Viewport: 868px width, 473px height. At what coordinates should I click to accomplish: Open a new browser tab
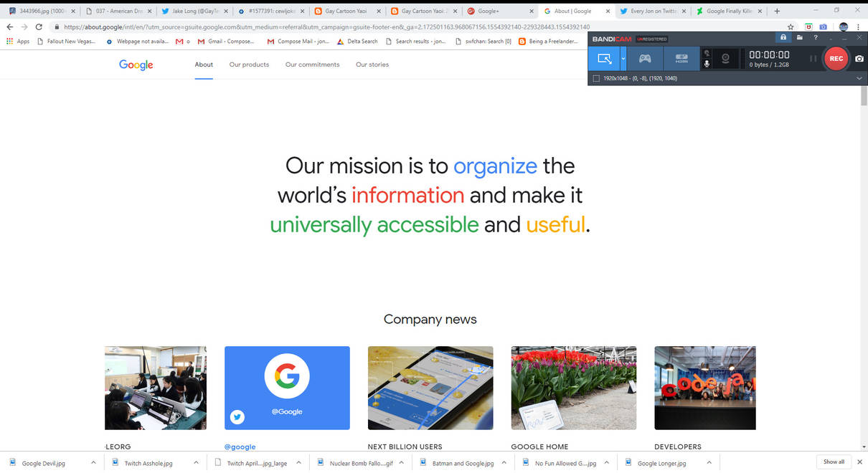point(777,11)
